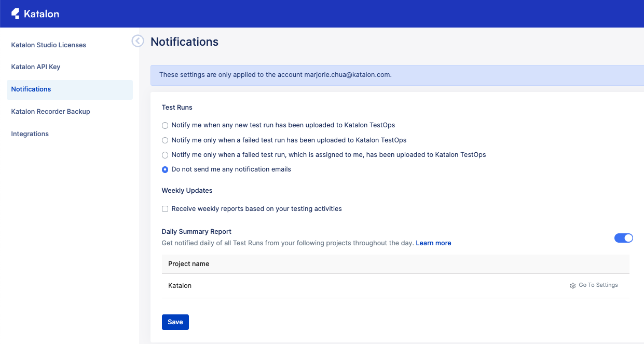Viewport: 644px width, 344px height.
Task: Click "Go To Settings" for the Katalon project
Action: click(598, 285)
